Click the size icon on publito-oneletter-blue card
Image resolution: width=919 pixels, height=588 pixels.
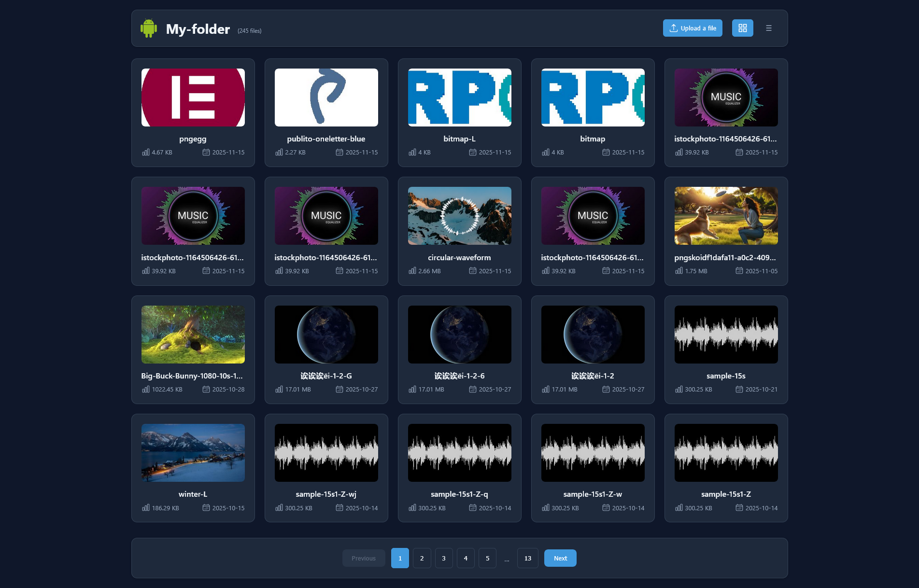click(x=279, y=153)
